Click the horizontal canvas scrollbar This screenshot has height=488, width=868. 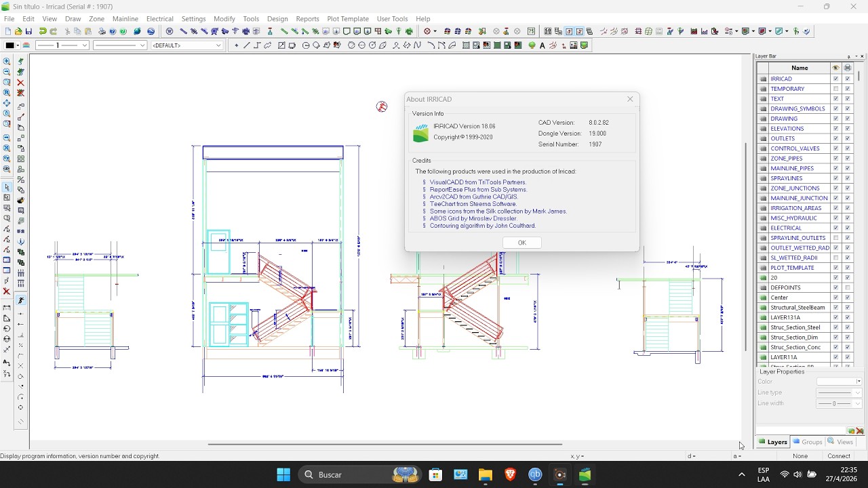tap(385, 445)
